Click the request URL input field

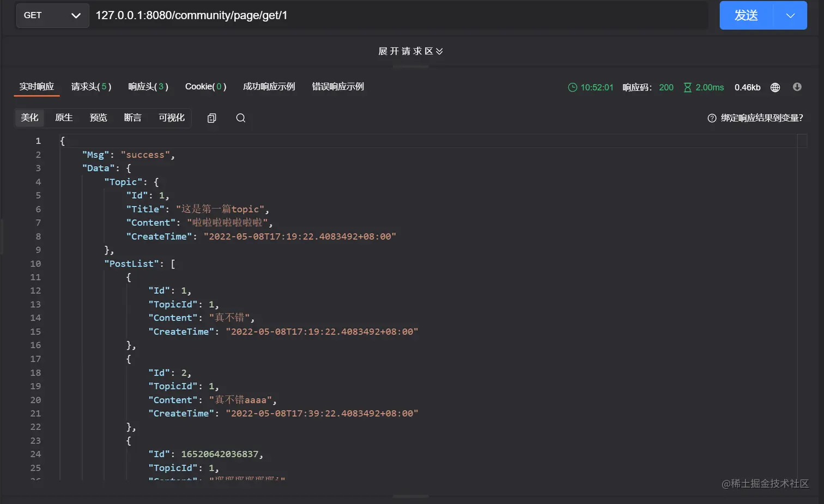(401, 15)
